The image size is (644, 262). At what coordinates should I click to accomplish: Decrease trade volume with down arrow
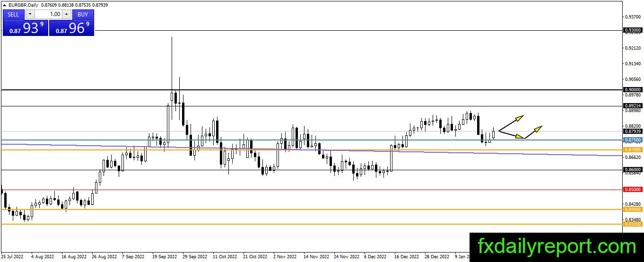point(30,14)
